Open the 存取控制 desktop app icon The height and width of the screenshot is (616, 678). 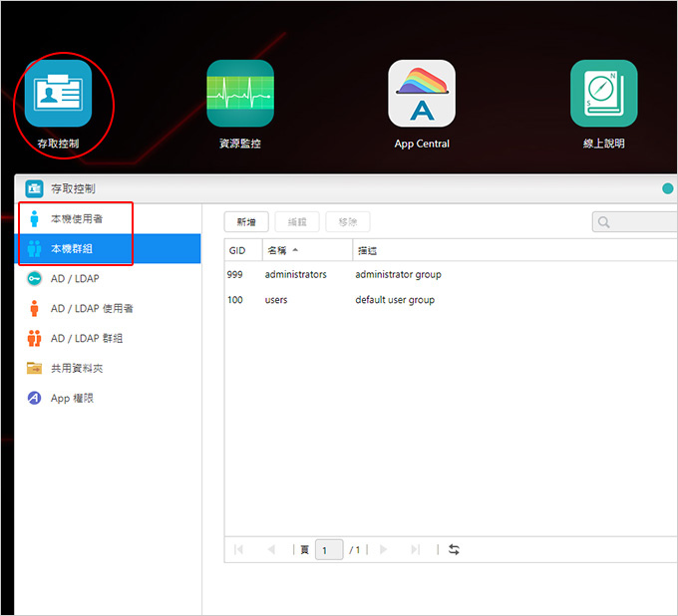[x=58, y=94]
